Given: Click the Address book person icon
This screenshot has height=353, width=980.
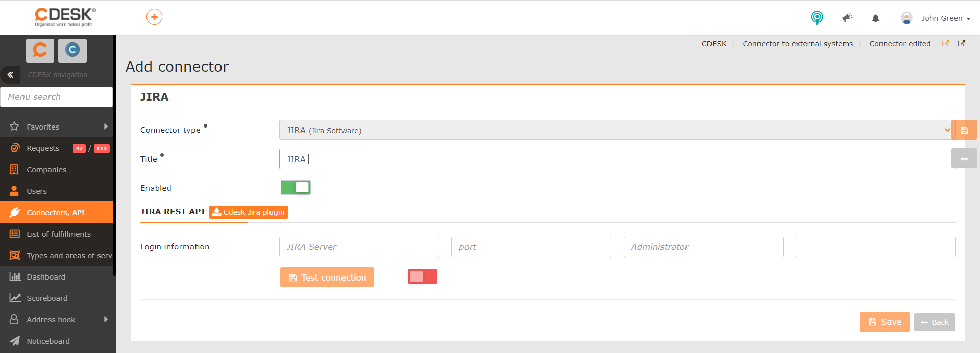Looking at the screenshot, I should 14,319.
